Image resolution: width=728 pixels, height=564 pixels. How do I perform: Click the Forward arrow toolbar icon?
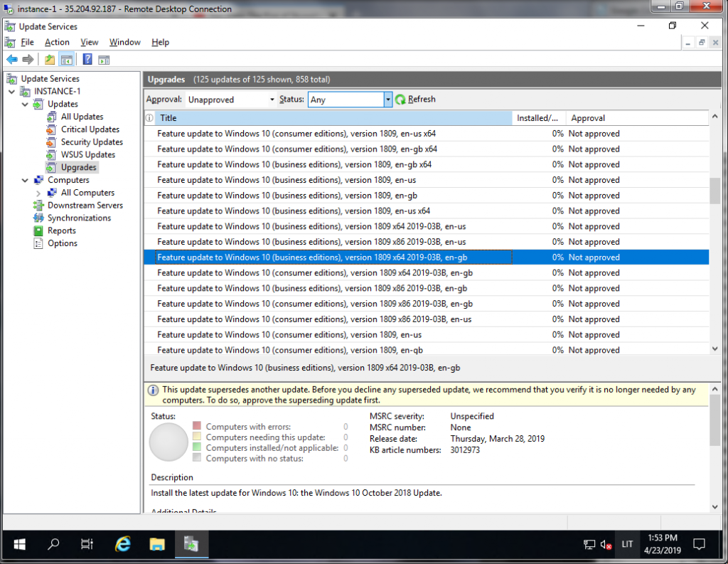pos(28,60)
